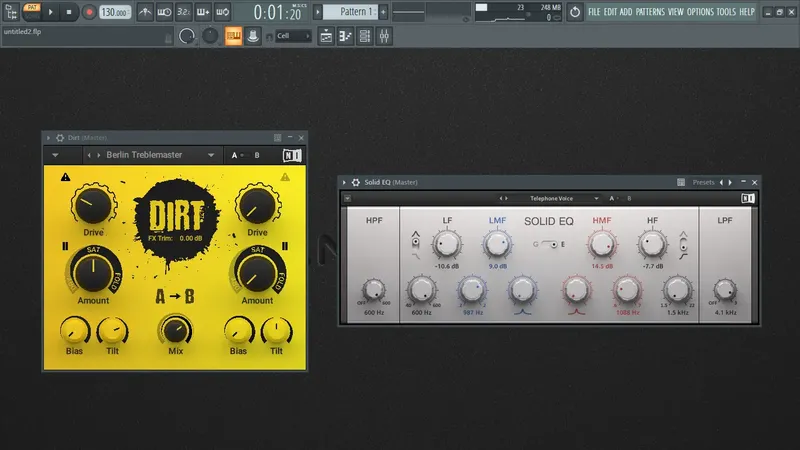Open pattern options arrow left of Pattern 1

(317, 12)
